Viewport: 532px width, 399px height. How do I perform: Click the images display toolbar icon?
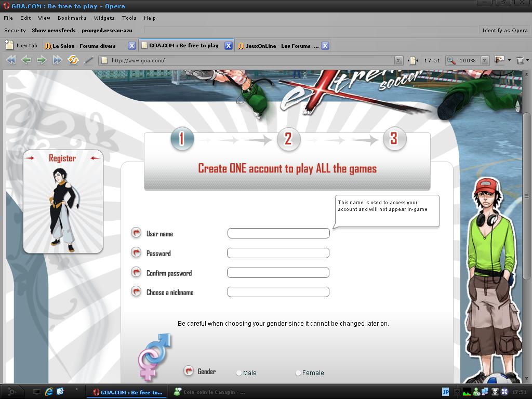[499, 60]
